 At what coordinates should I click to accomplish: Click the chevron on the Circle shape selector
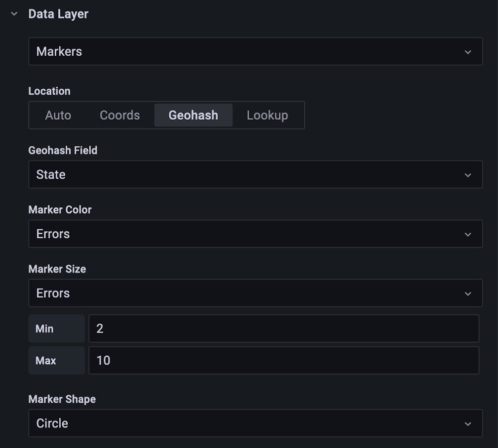point(467,423)
